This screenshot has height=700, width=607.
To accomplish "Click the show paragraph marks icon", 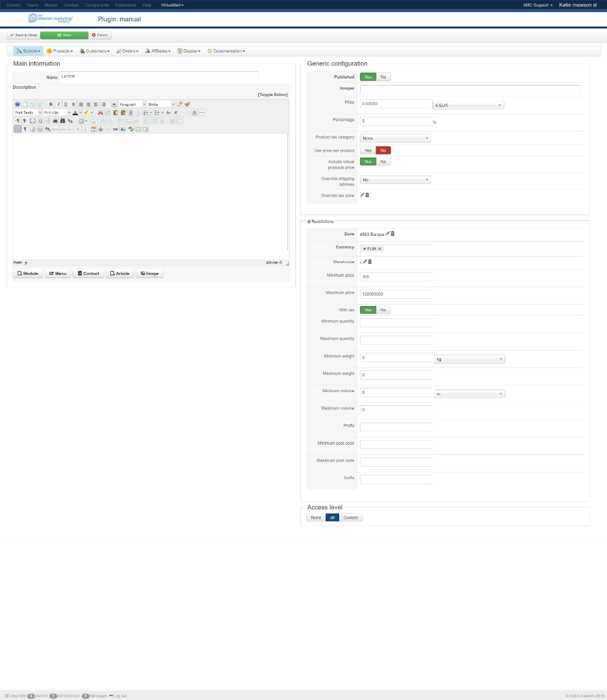I will click(25, 129).
